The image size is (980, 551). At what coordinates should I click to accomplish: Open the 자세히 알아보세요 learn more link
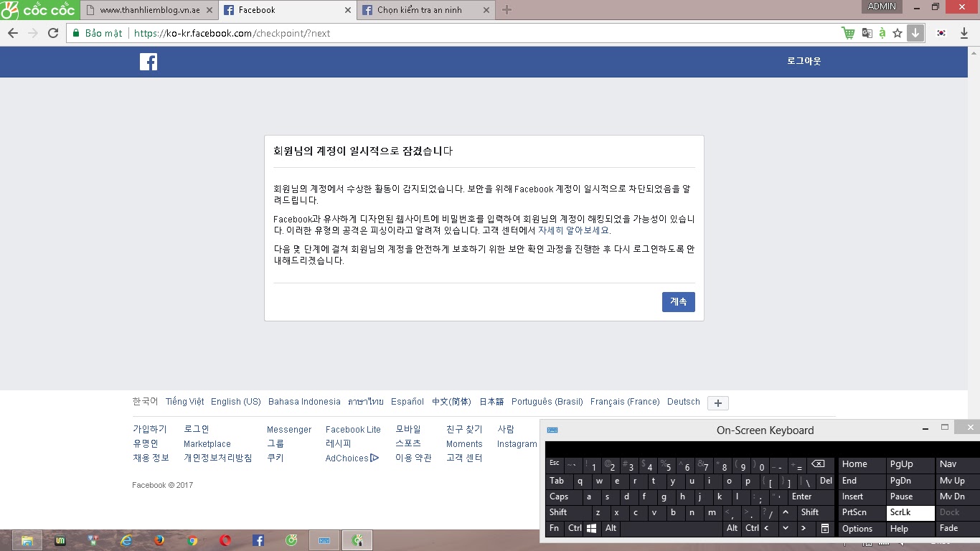click(573, 230)
